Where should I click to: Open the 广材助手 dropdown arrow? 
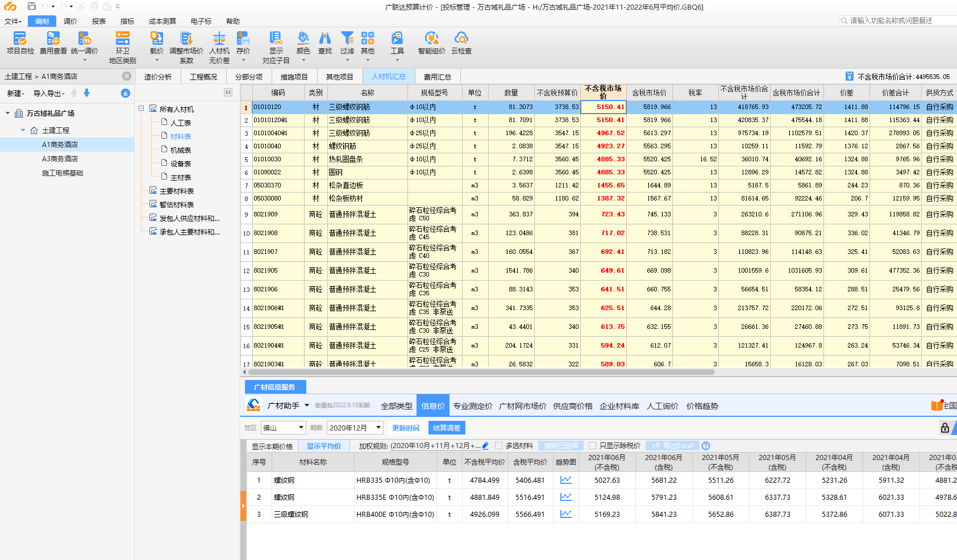point(307,406)
